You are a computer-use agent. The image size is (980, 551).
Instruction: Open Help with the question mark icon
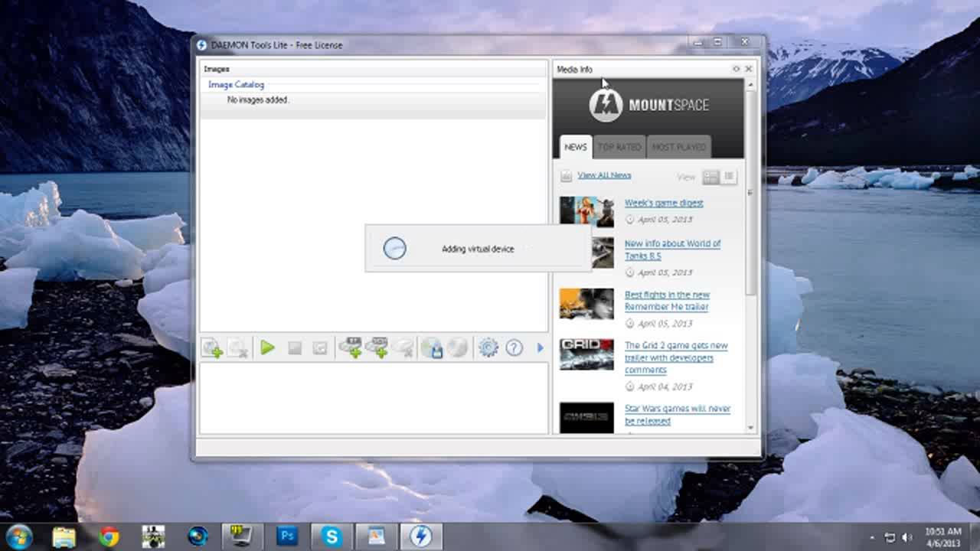tap(514, 347)
